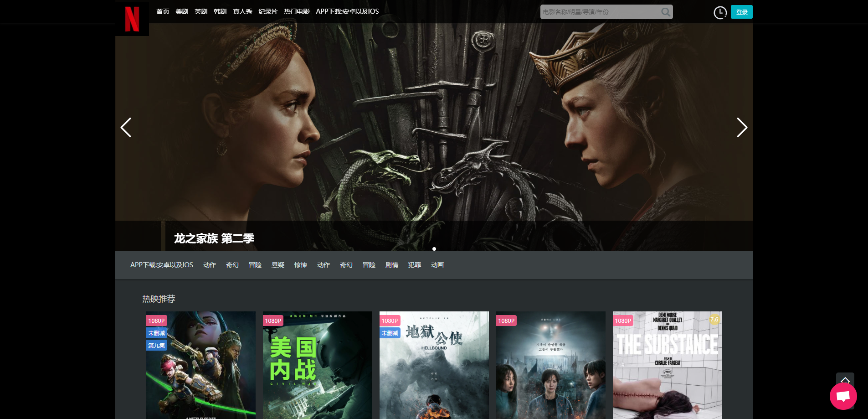Select 热门电影 in the navbar
Viewport: 868px width, 419px height.
297,11
